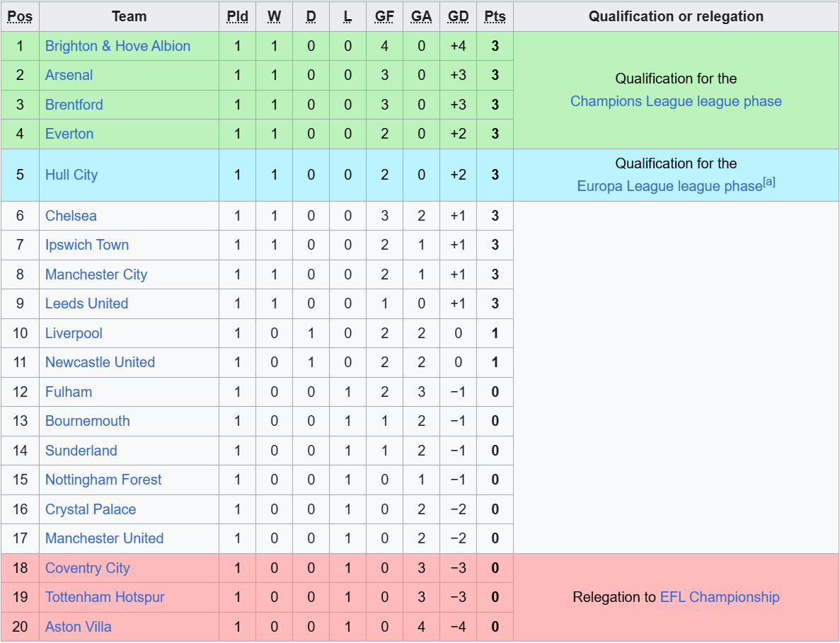Click the Pld column header abbreviation
Viewport: 840px width, 643px height.
click(x=237, y=16)
